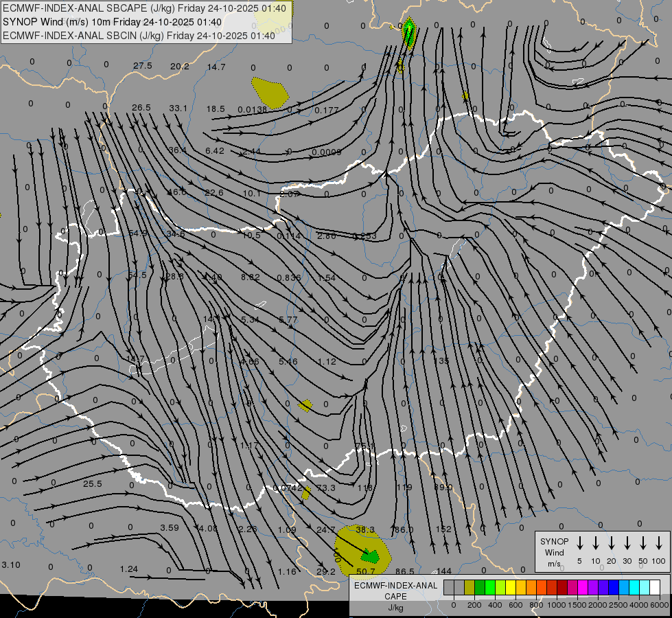Click the grid value 144
The image size is (672, 618).
pyautogui.click(x=444, y=571)
